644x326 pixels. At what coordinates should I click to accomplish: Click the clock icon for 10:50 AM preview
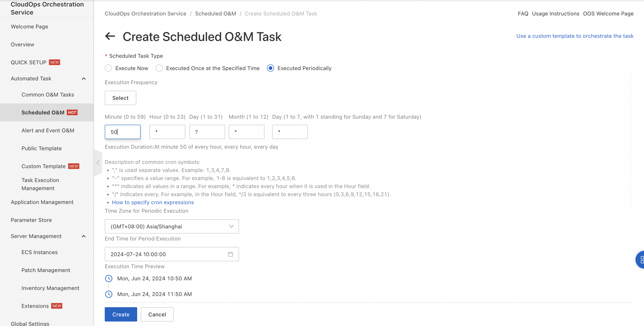point(109,278)
